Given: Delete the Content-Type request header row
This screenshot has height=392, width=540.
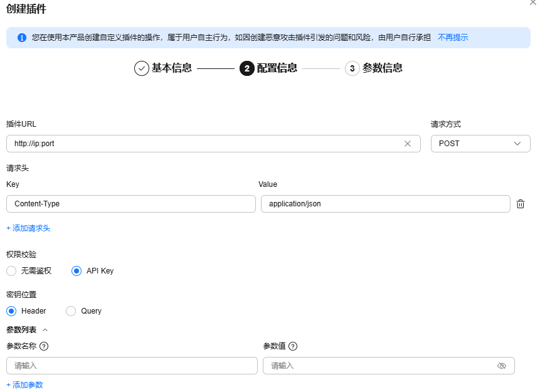Looking at the screenshot, I should [520, 204].
